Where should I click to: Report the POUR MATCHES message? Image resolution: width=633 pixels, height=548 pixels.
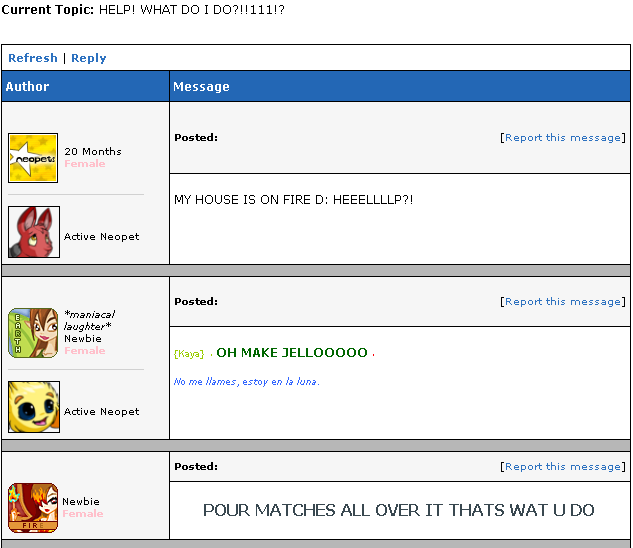click(563, 466)
